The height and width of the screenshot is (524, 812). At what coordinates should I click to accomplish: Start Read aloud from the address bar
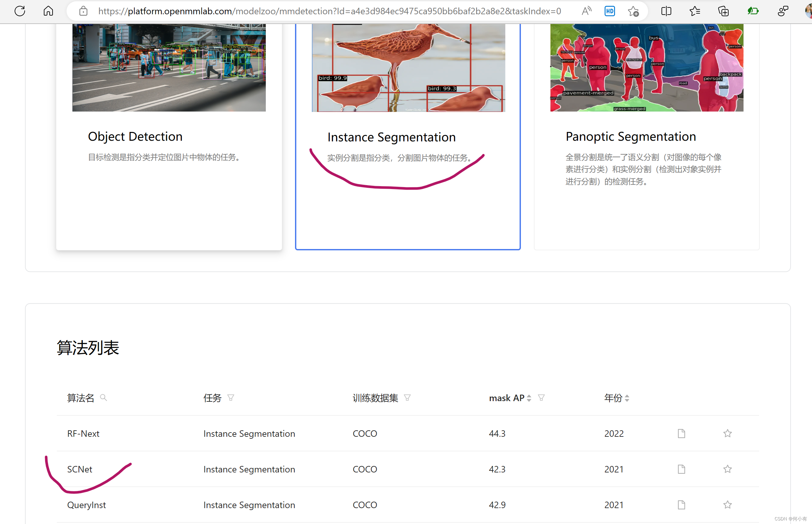click(587, 11)
